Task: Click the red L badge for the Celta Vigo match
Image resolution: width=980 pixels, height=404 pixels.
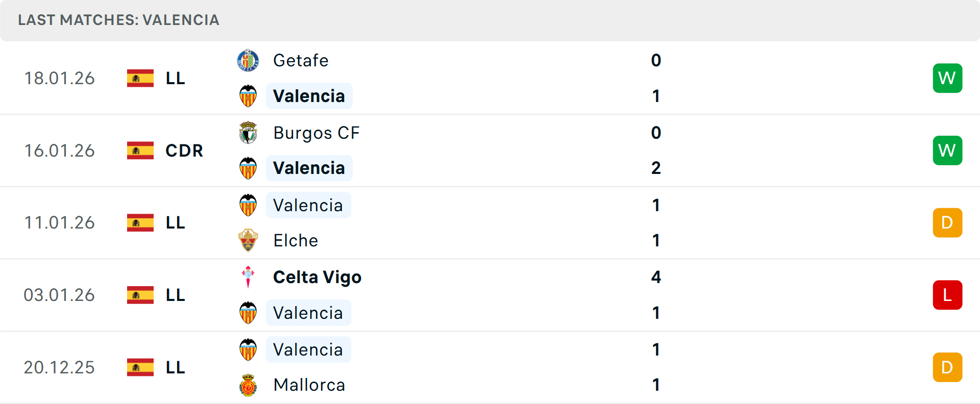Action: click(x=947, y=295)
